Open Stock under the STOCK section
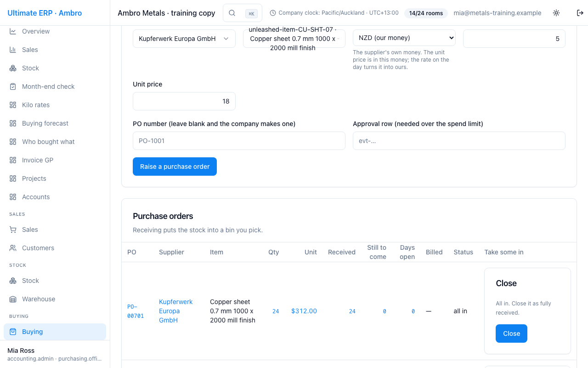Viewport: 588px width, 368px height. tap(55, 281)
